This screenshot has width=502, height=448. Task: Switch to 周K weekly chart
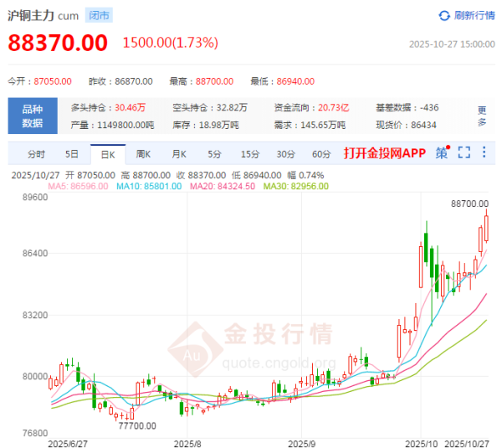point(143,154)
